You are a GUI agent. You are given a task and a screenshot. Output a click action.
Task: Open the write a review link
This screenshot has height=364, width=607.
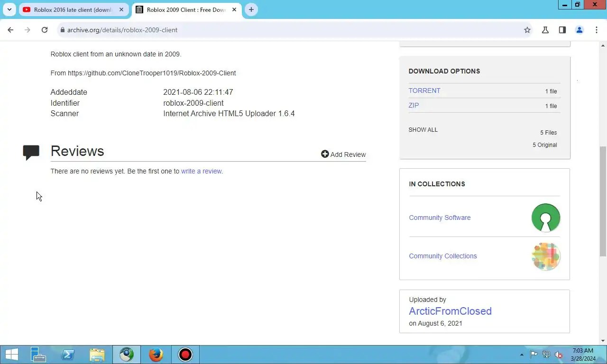[x=201, y=171]
